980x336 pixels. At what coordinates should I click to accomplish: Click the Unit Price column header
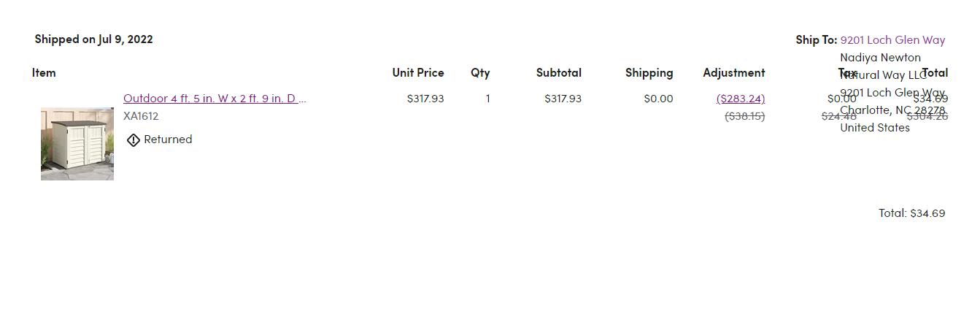[x=418, y=72]
